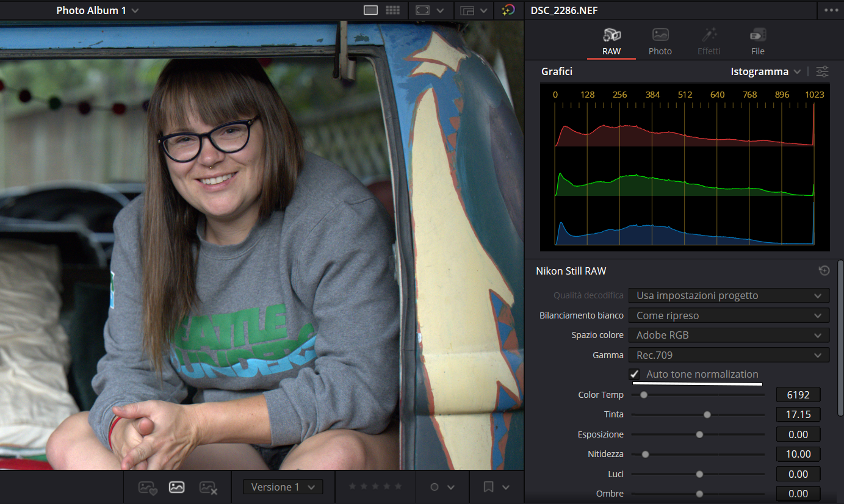Click the sparkle color wheel icon
The width and height of the screenshot is (844, 504).
coord(508,10)
